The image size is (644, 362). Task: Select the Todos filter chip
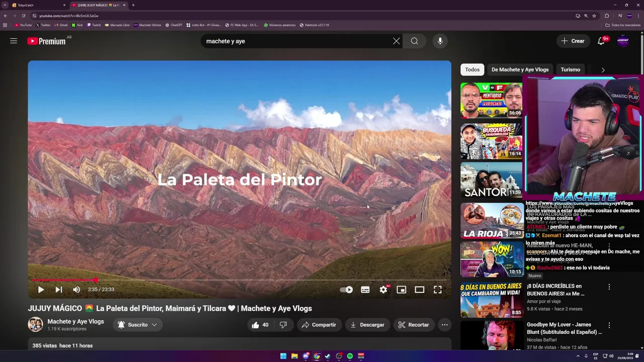[x=472, y=70]
